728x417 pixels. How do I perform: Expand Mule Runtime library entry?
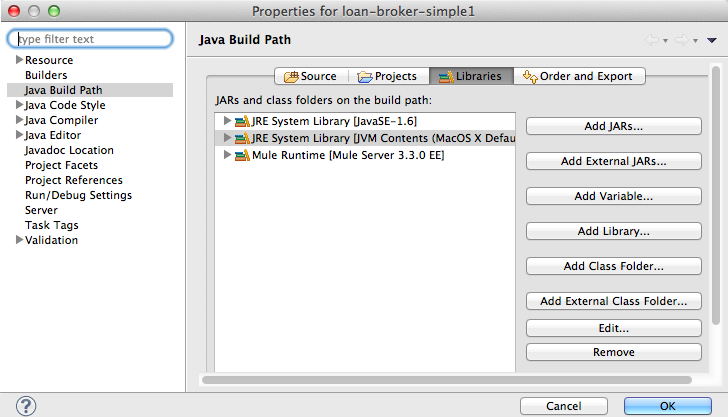(x=227, y=155)
